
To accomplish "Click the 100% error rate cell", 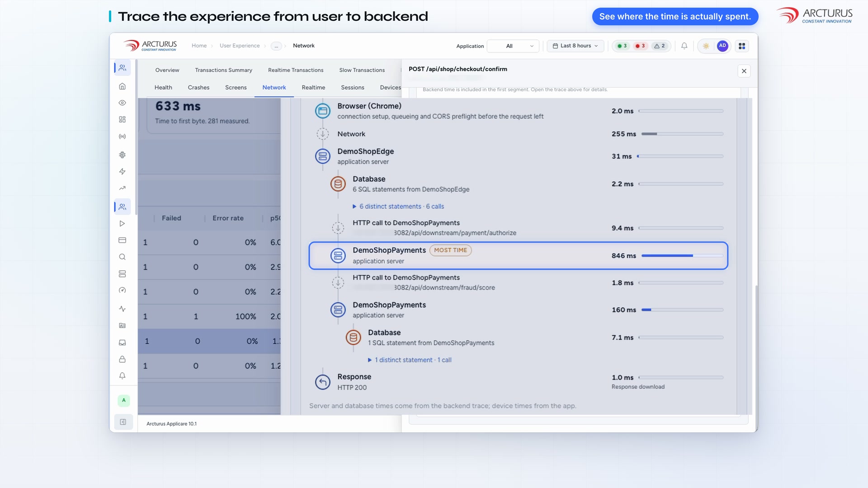I will click(245, 317).
